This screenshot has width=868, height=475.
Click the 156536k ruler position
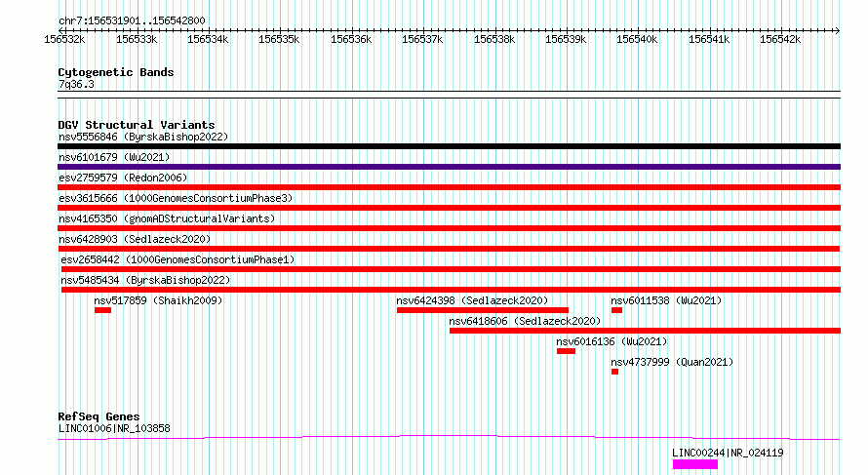[351, 39]
